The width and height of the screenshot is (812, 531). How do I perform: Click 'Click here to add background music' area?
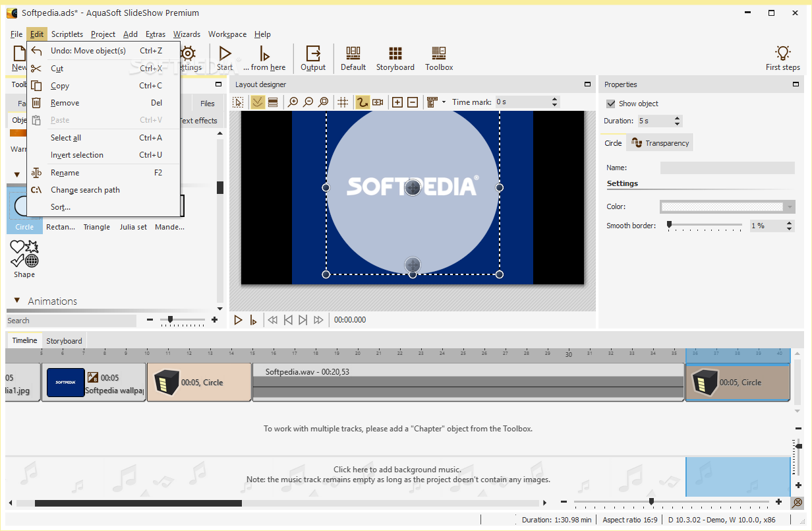click(397, 475)
